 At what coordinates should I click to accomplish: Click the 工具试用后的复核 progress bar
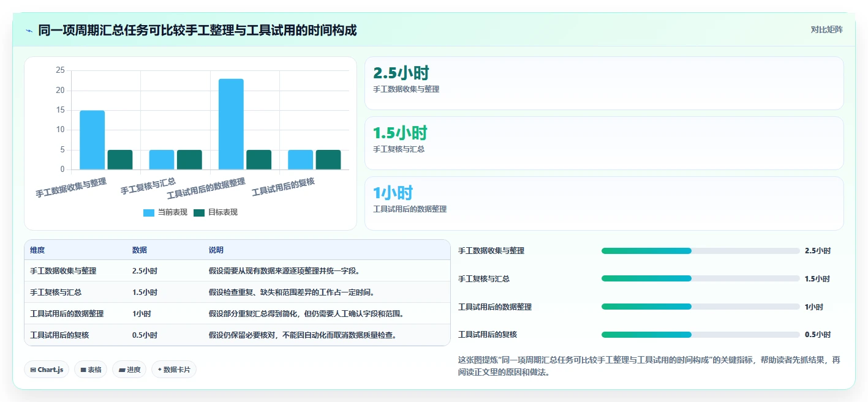tap(701, 335)
